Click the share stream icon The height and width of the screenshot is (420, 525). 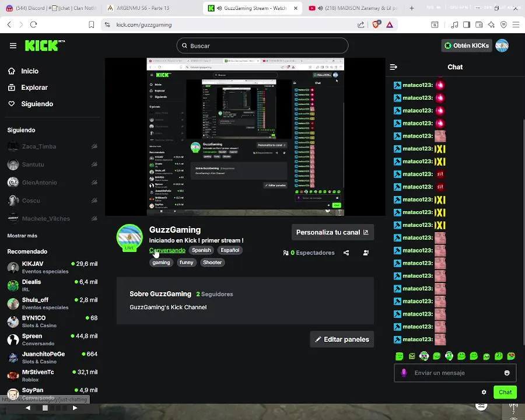pyautogui.click(x=346, y=253)
